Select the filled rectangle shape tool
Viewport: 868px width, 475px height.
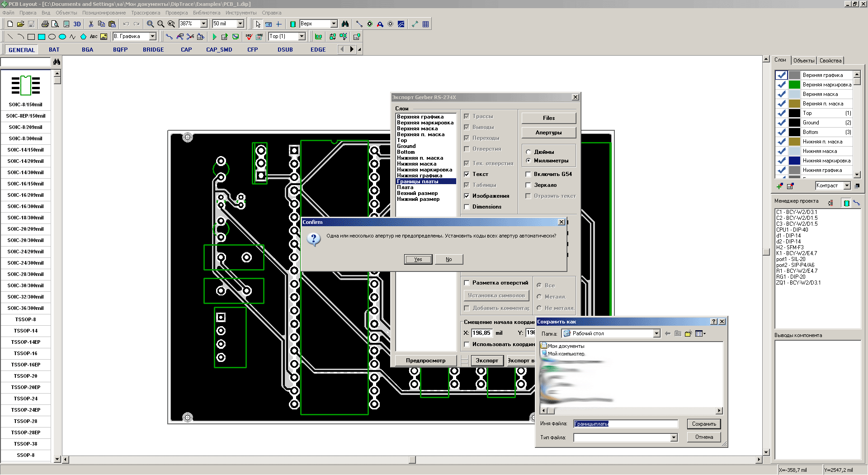(x=42, y=37)
